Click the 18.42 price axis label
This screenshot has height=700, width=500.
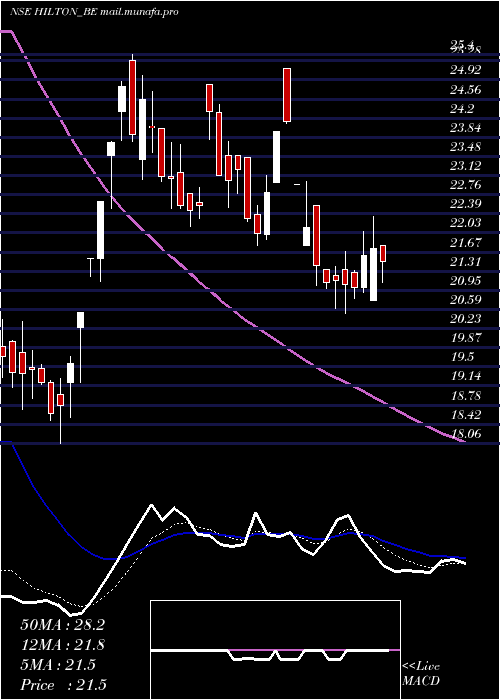[x=465, y=414]
